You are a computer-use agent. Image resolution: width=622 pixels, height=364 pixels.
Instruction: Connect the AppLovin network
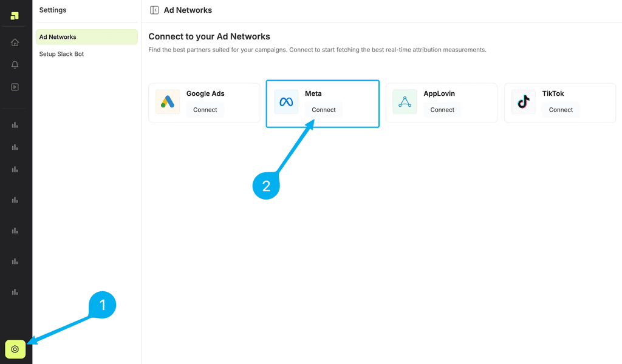tap(442, 110)
